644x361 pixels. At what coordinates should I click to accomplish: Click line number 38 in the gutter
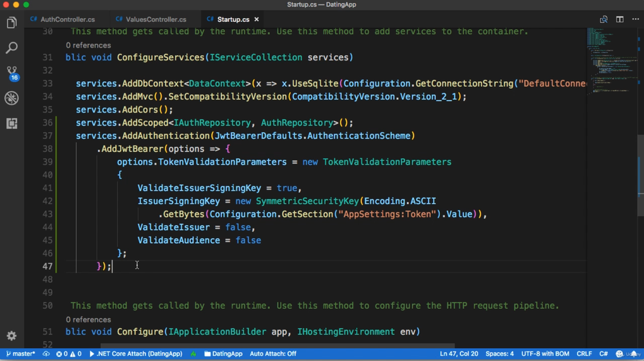pos(48,149)
